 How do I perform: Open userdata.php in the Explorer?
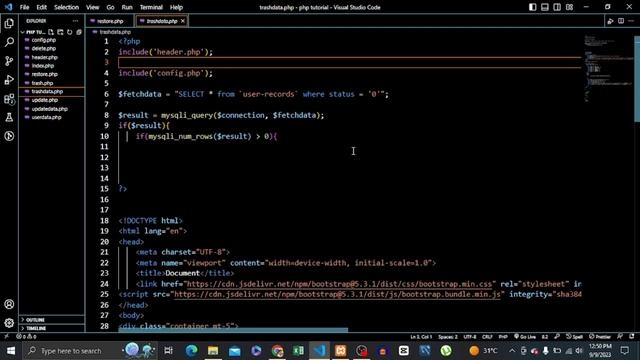[x=52, y=117]
